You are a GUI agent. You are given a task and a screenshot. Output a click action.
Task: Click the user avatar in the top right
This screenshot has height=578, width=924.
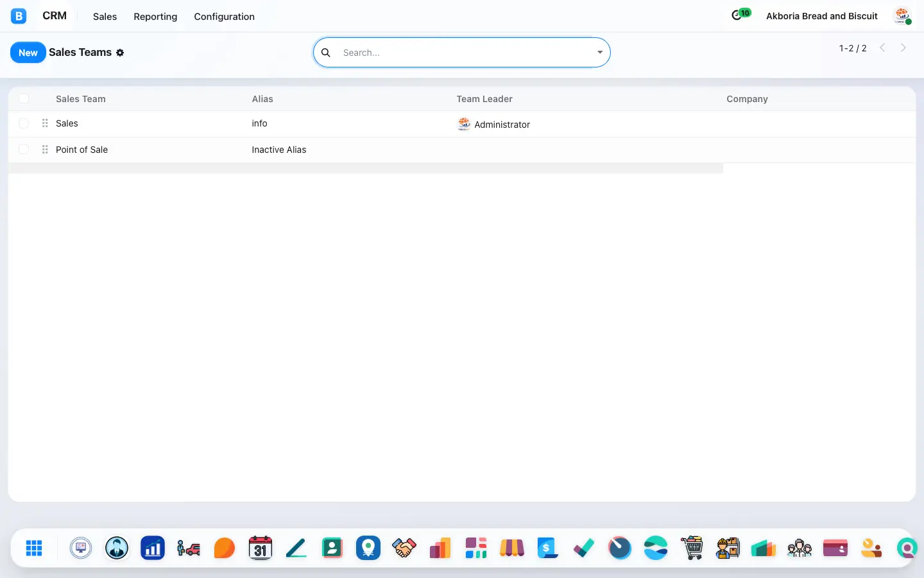click(903, 16)
